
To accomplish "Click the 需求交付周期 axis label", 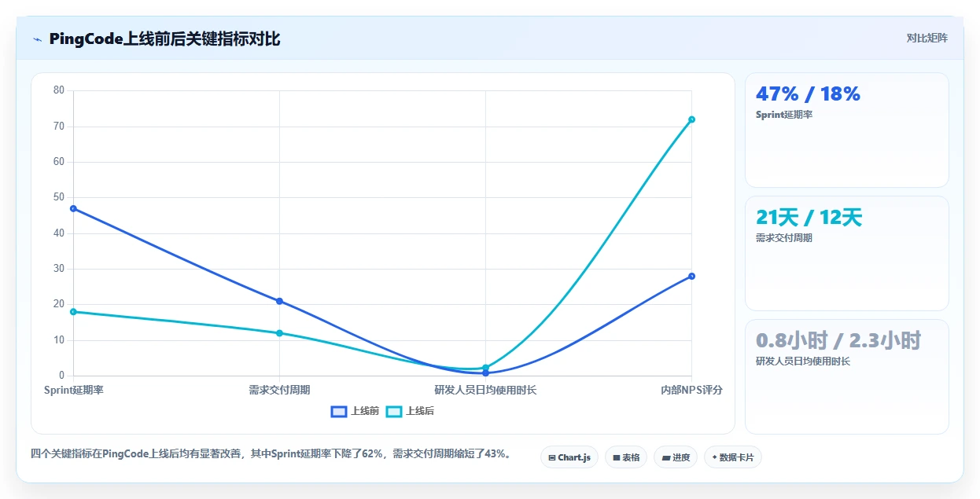I will click(279, 390).
